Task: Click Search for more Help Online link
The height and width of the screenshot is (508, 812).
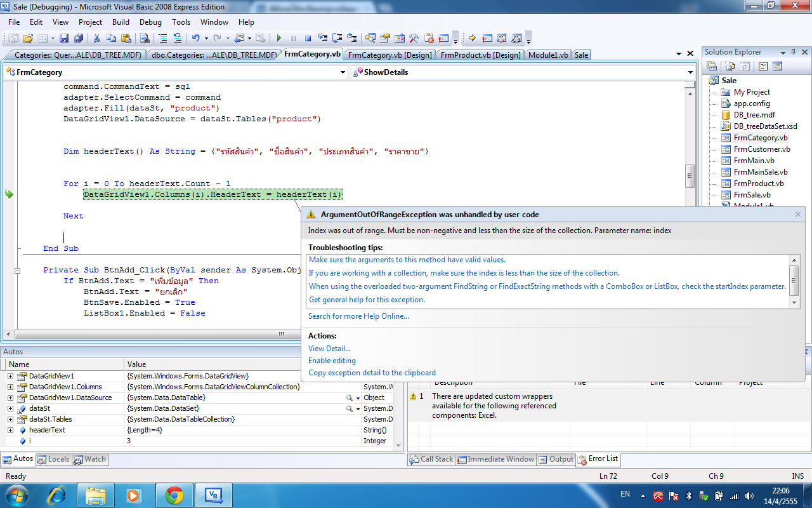Action: pyautogui.click(x=358, y=316)
